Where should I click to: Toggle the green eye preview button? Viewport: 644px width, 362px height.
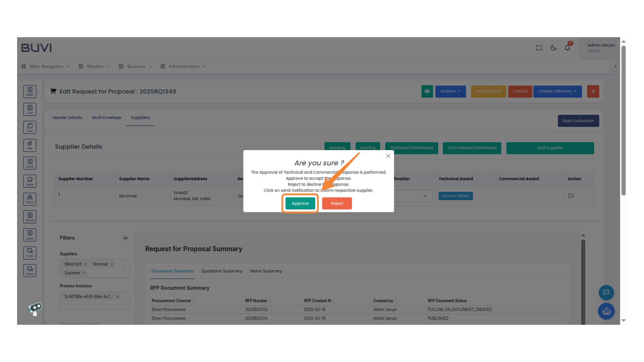coord(427,91)
